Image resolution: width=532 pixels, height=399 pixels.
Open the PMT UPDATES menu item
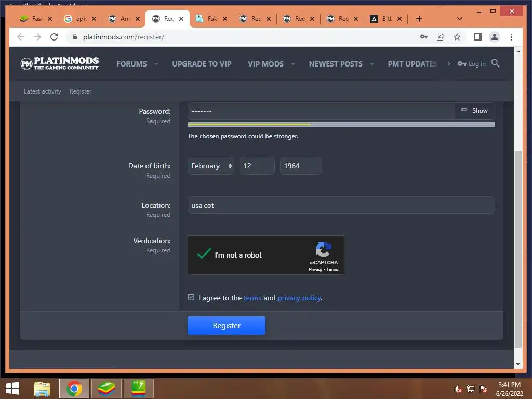[x=412, y=64]
